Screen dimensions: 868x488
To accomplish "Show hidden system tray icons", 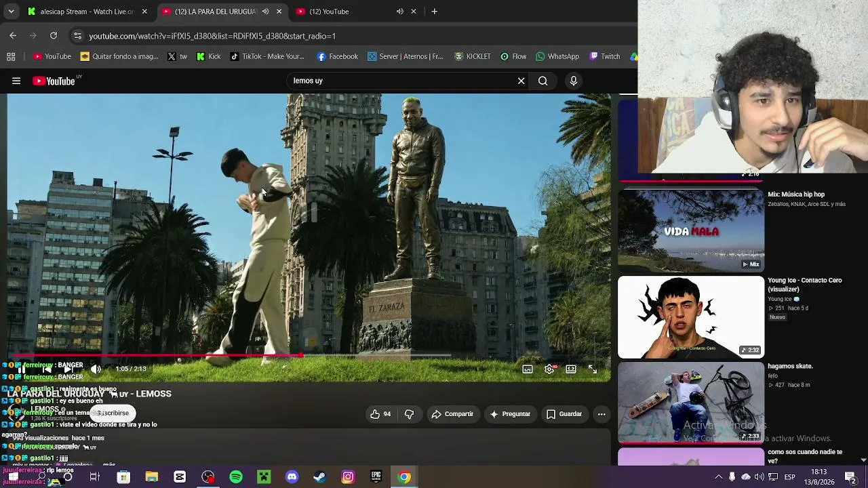I will pyautogui.click(x=719, y=477).
